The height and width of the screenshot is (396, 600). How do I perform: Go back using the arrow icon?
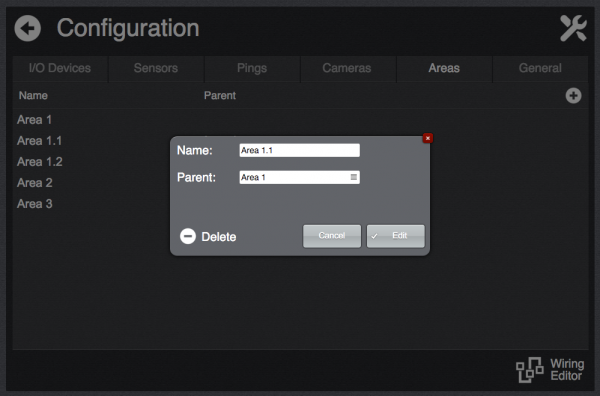point(28,28)
